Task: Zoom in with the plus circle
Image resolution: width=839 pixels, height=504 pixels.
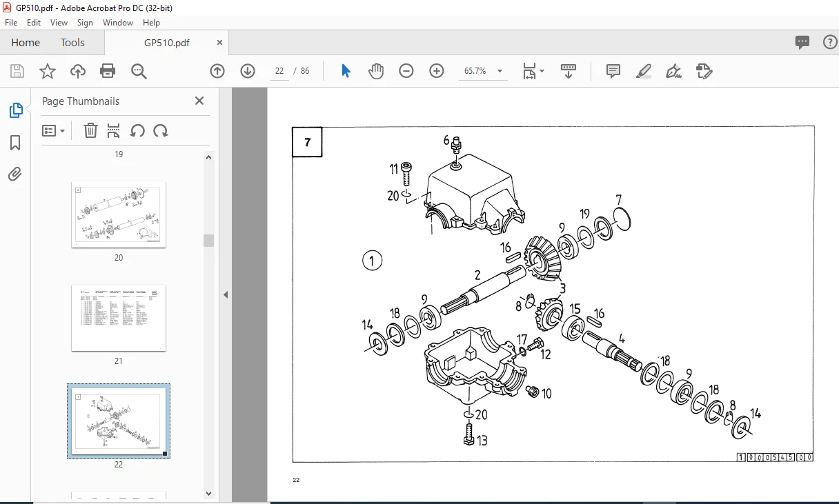Action: tap(437, 71)
